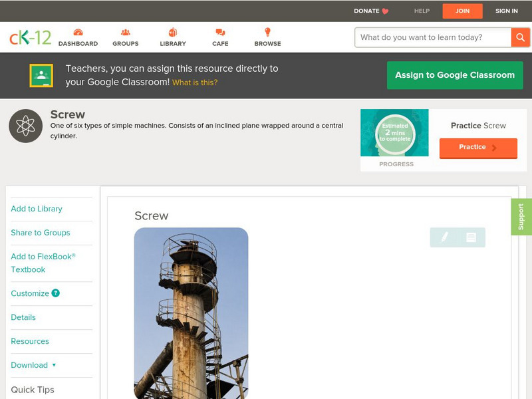Click the atom science subject icon
This screenshot has width=532, height=399.
[x=25, y=126]
